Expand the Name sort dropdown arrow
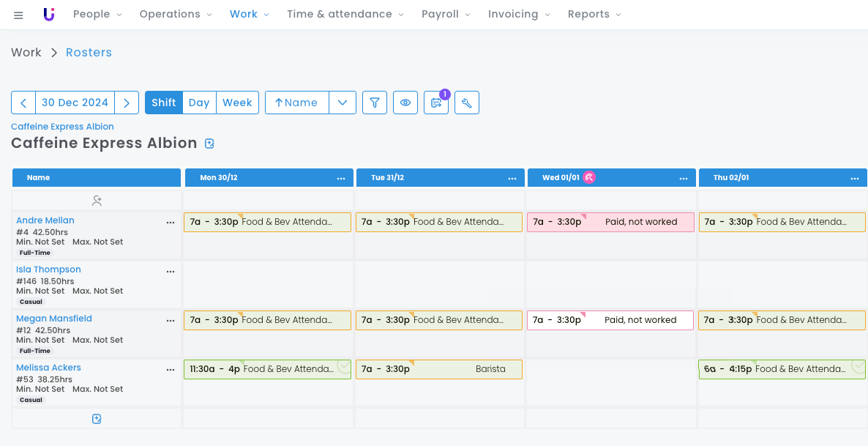This screenshot has height=446, width=868. click(343, 103)
